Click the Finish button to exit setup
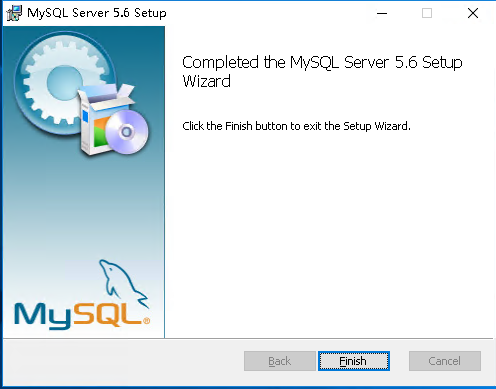 354,361
